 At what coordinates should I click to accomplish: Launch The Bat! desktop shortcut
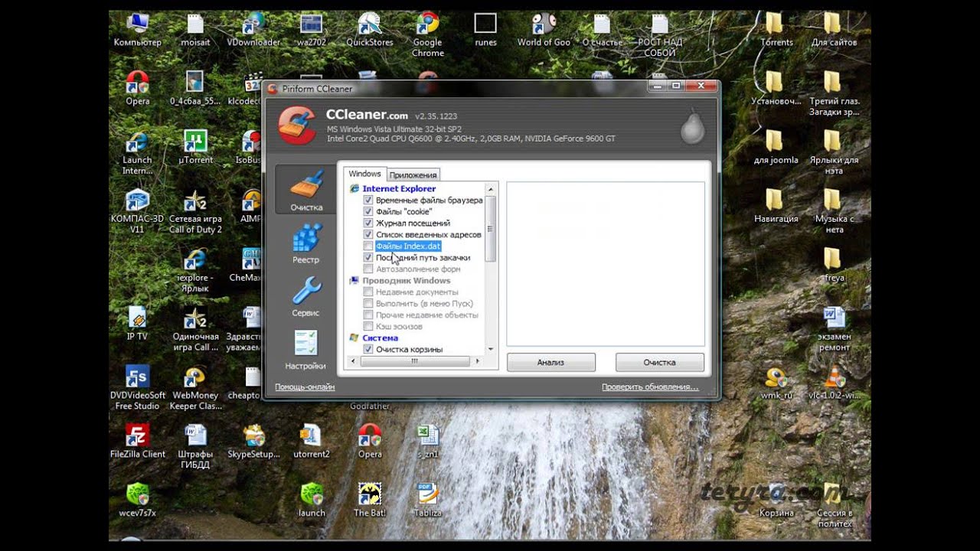click(370, 500)
